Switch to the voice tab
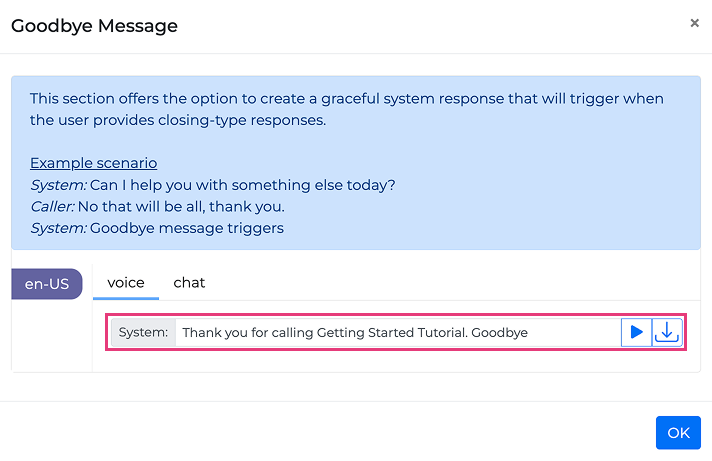The width and height of the screenshot is (712, 461). click(x=126, y=282)
